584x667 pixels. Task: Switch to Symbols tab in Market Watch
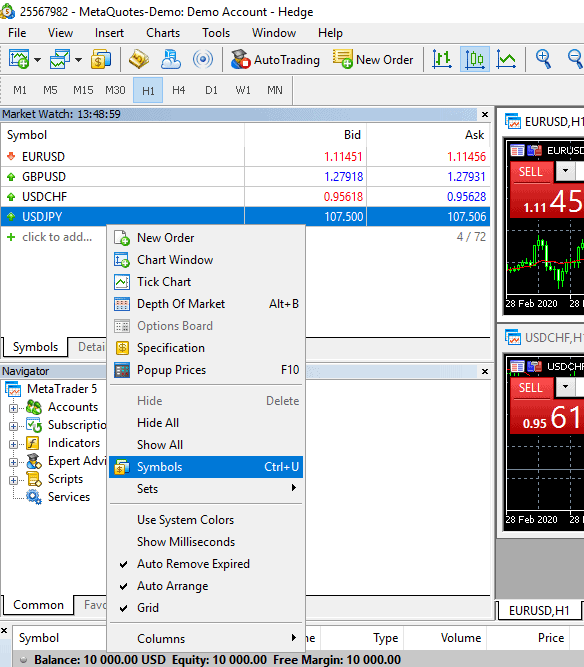pyautogui.click(x=35, y=347)
